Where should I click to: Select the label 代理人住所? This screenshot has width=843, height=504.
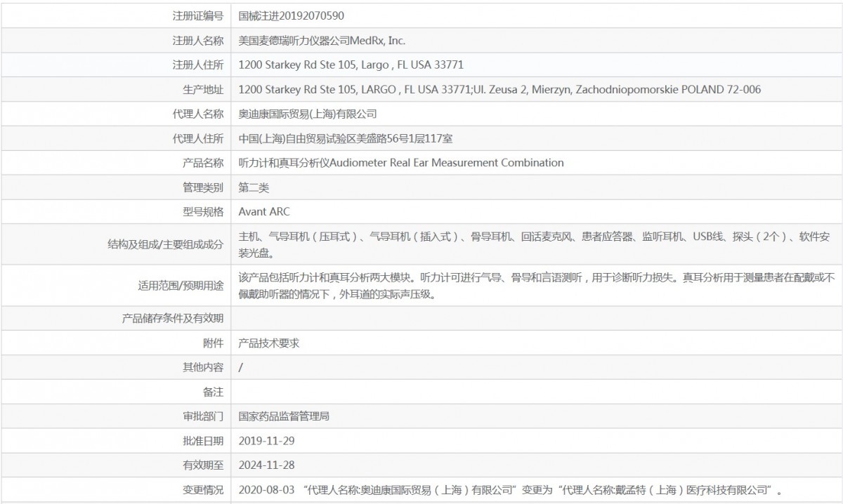tap(198, 138)
